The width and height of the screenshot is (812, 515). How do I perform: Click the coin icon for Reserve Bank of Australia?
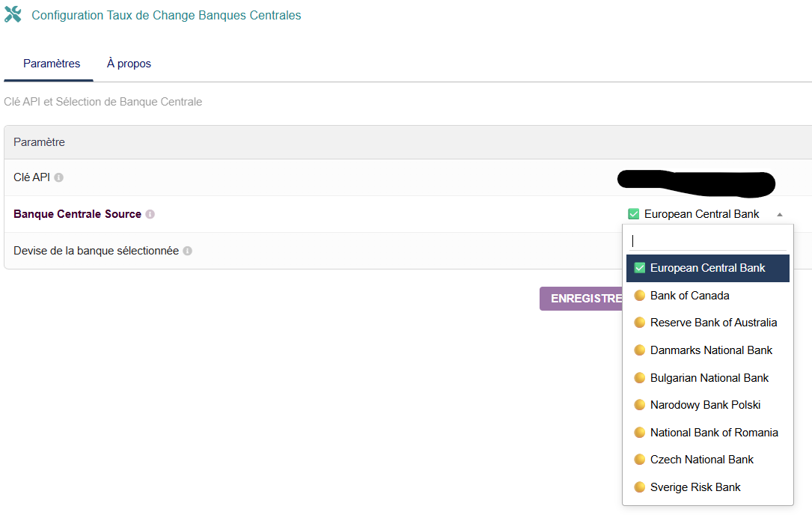tap(639, 323)
